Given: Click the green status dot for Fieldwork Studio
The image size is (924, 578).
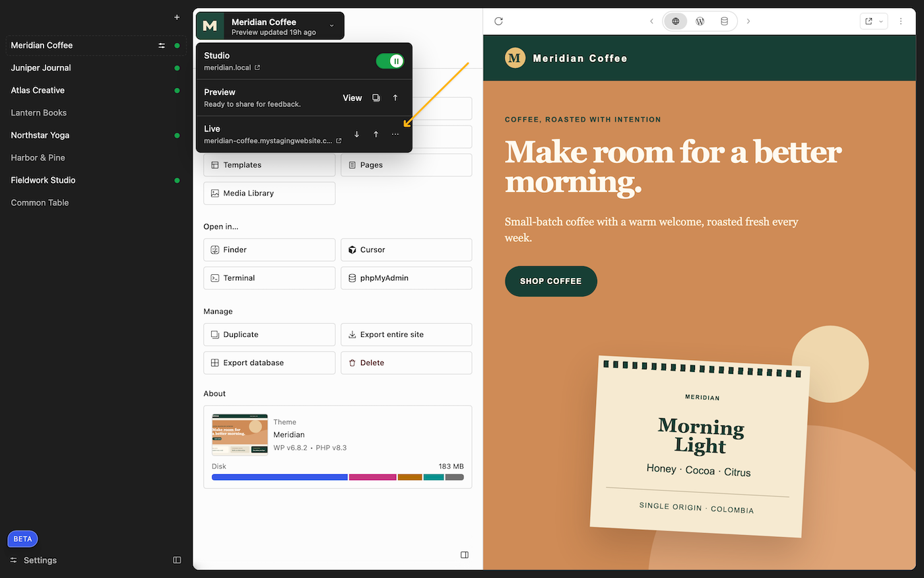Looking at the screenshot, I should [177, 180].
